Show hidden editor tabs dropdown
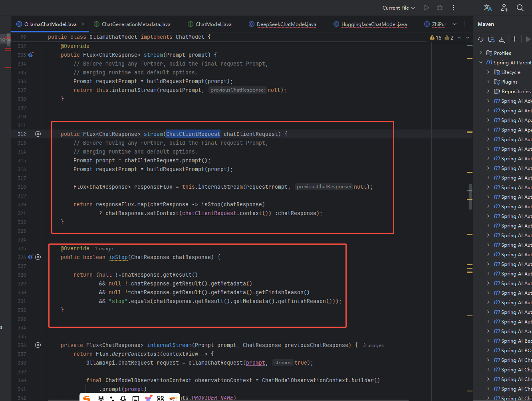This screenshot has height=401, width=532. click(455, 24)
